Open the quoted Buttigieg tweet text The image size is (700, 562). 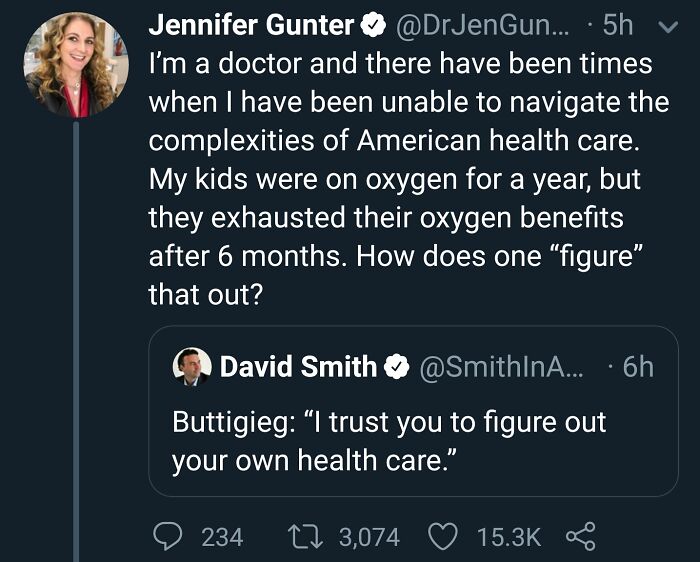pos(389,438)
